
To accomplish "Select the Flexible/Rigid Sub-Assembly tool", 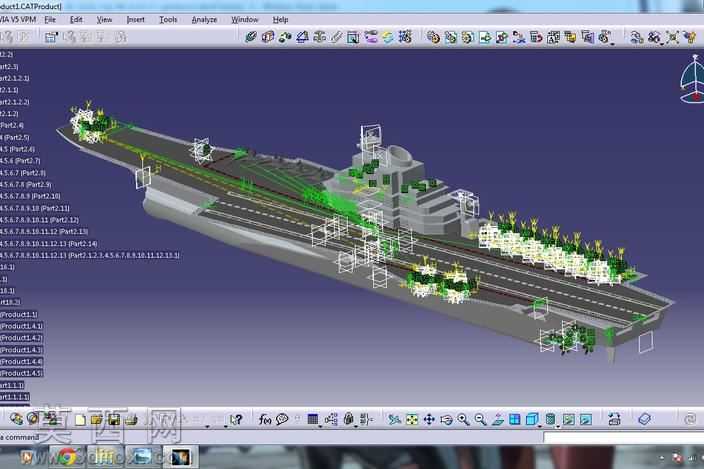I will point(371,37).
